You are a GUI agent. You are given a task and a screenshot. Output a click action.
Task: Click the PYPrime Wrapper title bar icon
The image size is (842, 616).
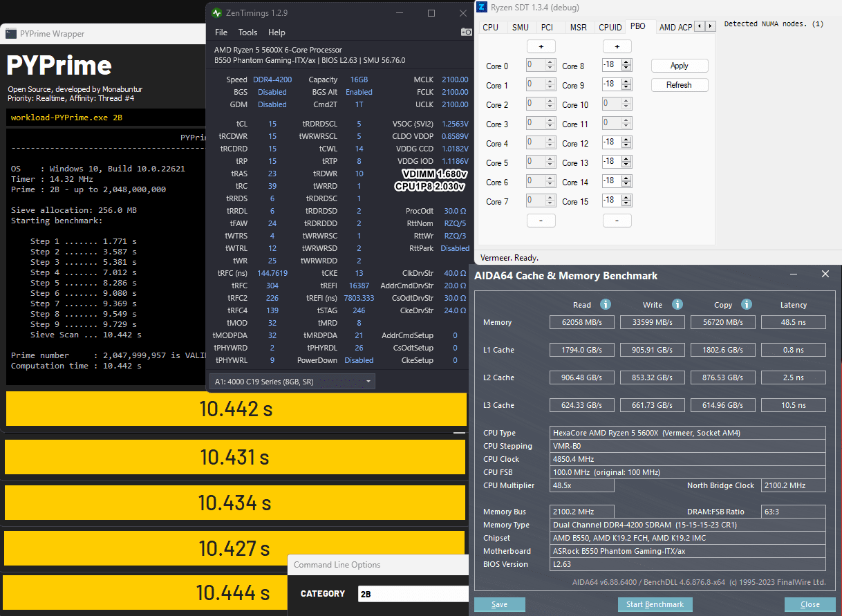pyautogui.click(x=11, y=33)
